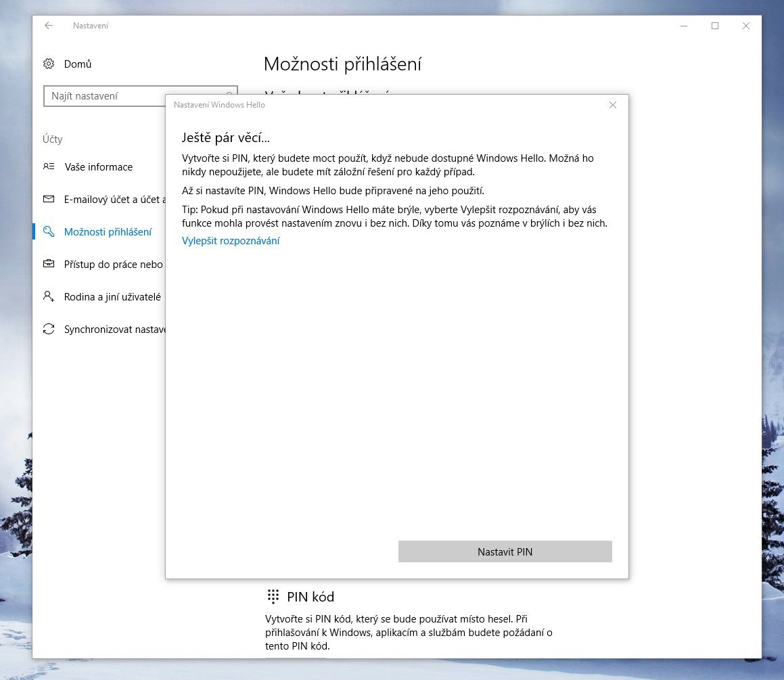
Task: Follow the Vylepšit rozpoznávání link
Action: point(231,241)
